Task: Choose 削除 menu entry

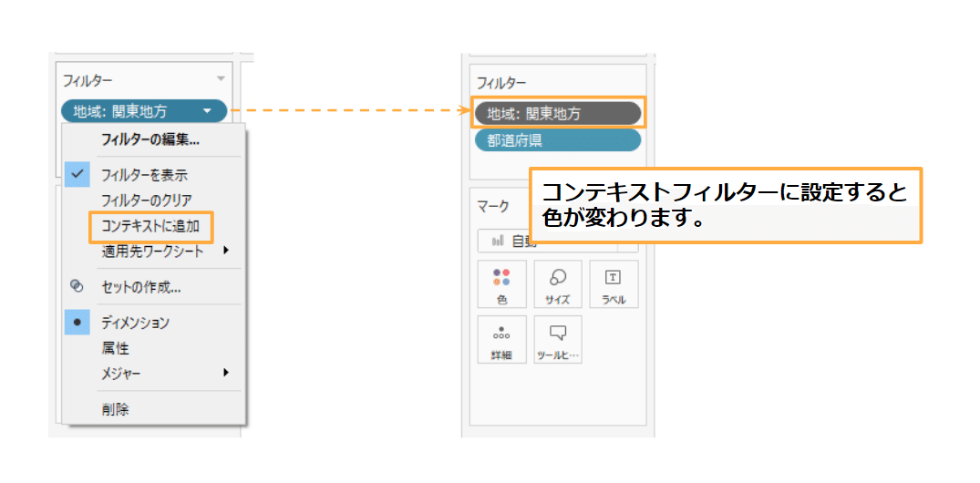Action: tap(115, 409)
